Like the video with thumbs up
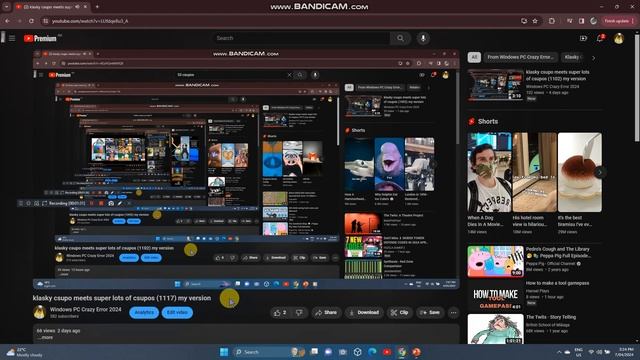 pos(280,313)
